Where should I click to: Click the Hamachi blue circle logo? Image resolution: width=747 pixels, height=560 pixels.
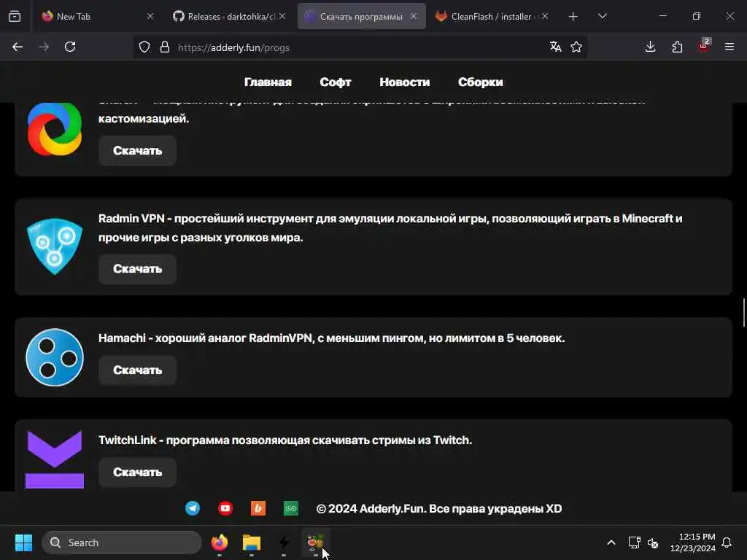point(54,357)
